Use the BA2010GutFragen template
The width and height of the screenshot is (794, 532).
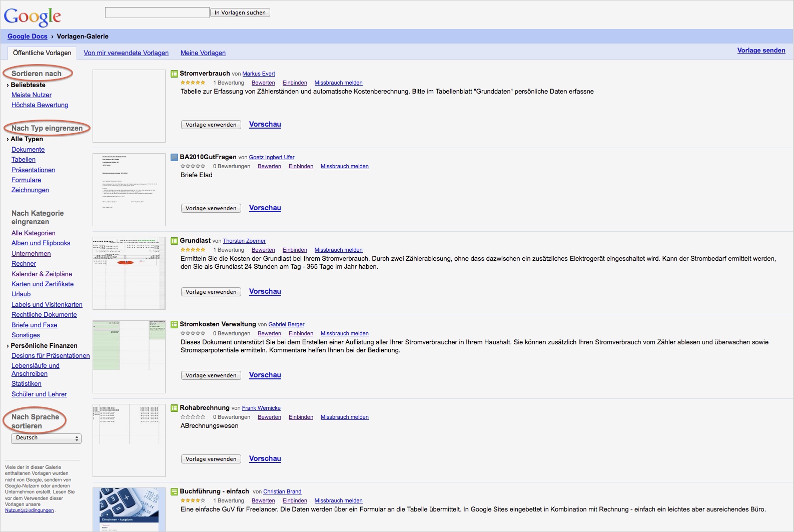click(x=211, y=208)
